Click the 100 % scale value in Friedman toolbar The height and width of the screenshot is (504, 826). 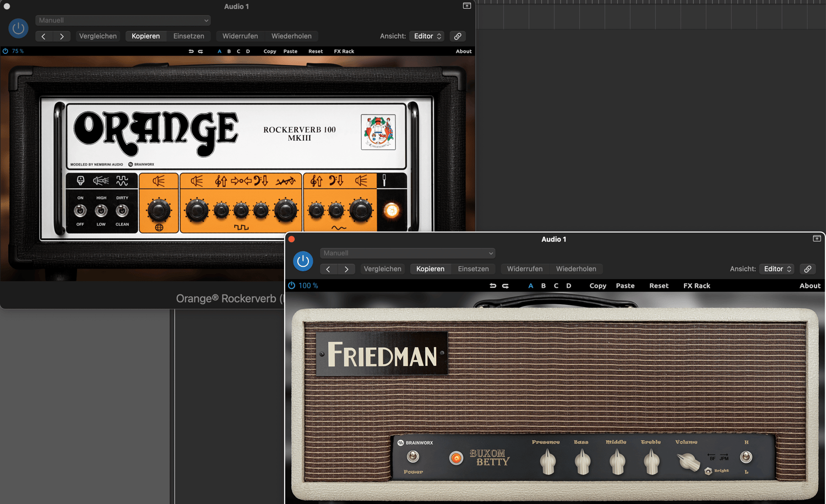(308, 286)
